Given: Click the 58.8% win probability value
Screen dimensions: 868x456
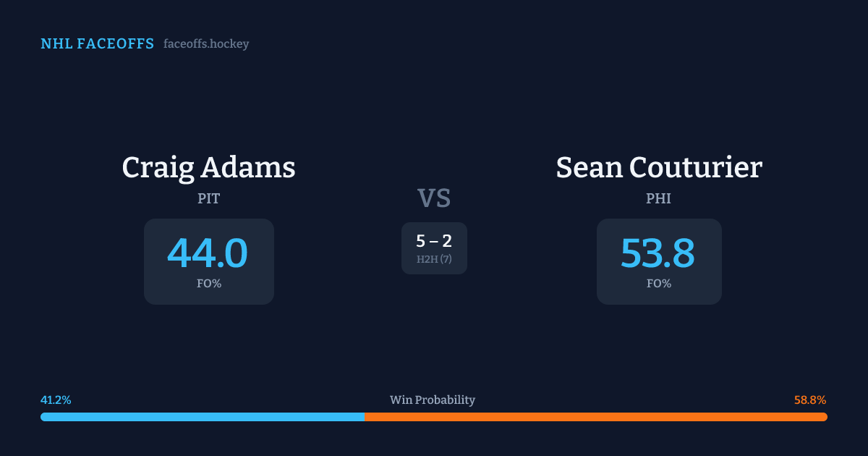Looking at the screenshot, I should (810, 400).
